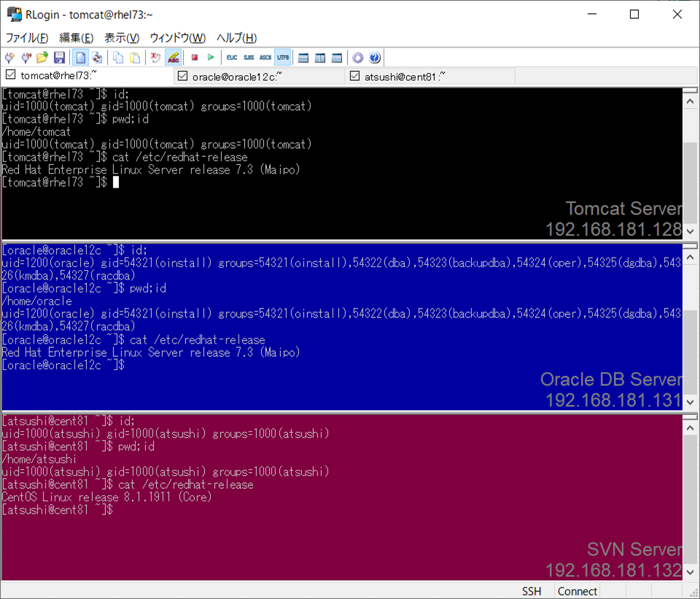This screenshot has width=700, height=599.
Task: Toggle the tomcat@rhel73 tab checkbox
Action: click(x=11, y=74)
